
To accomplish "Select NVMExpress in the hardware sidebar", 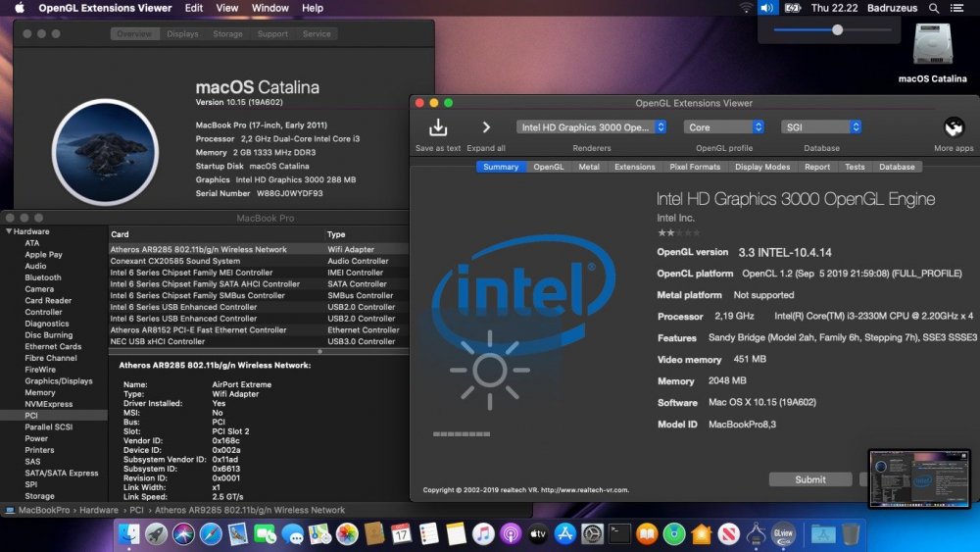I will tap(49, 404).
